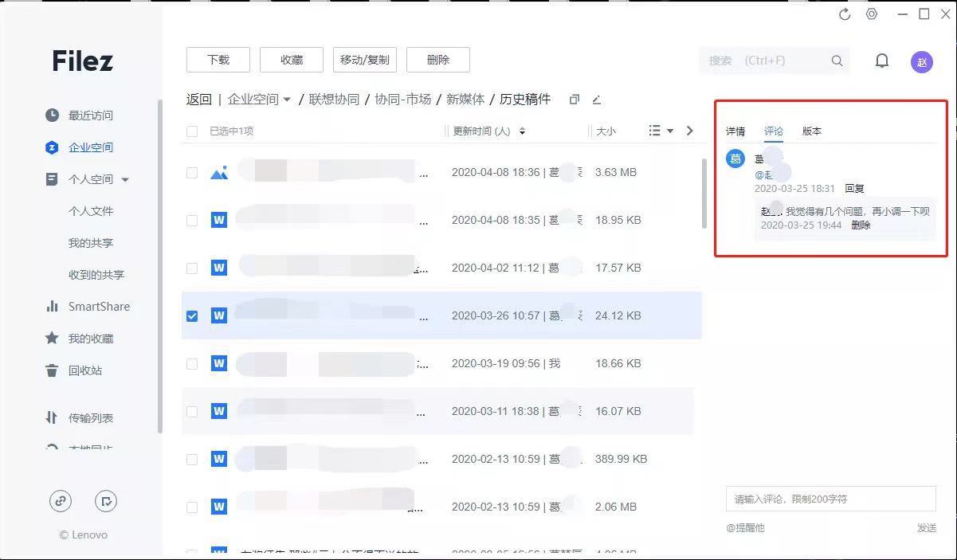Image resolution: width=957 pixels, height=560 pixels.
Task: Click the copy path icon beside 历史稿件
Action: [x=574, y=100]
